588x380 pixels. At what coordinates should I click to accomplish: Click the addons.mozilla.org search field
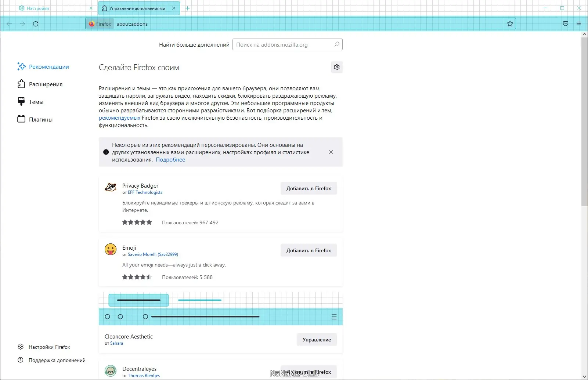[x=287, y=44]
